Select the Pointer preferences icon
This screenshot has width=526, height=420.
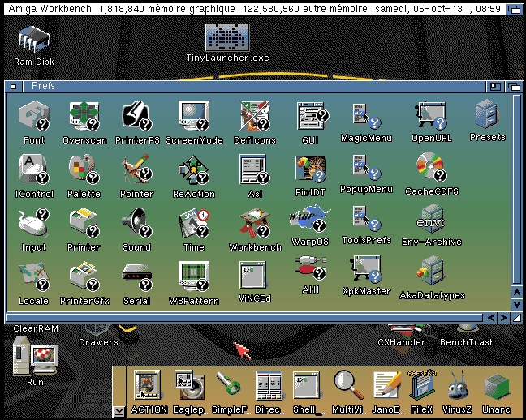(x=137, y=169)
